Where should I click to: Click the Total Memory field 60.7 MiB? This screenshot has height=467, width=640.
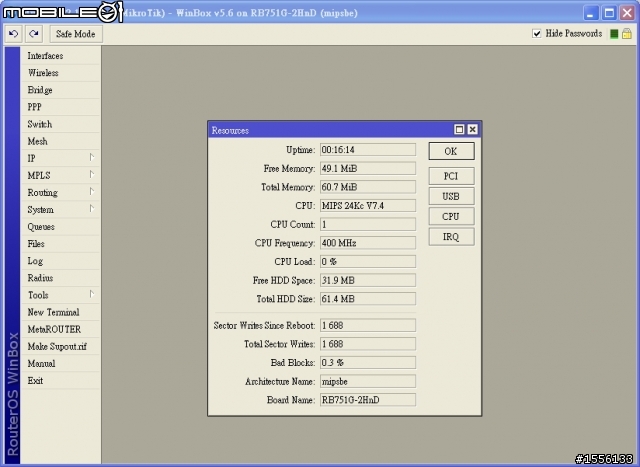pyautogui.click(x=368, y=187)
